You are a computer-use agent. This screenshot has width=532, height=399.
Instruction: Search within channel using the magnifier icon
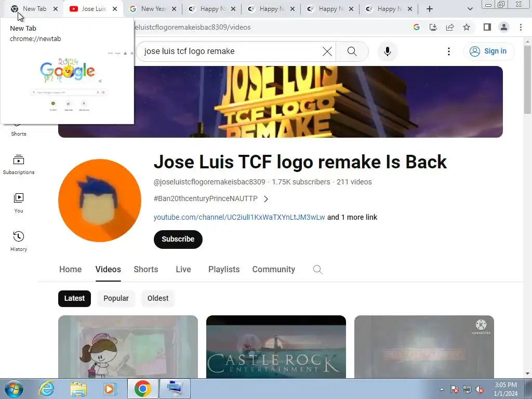(317, 270)
